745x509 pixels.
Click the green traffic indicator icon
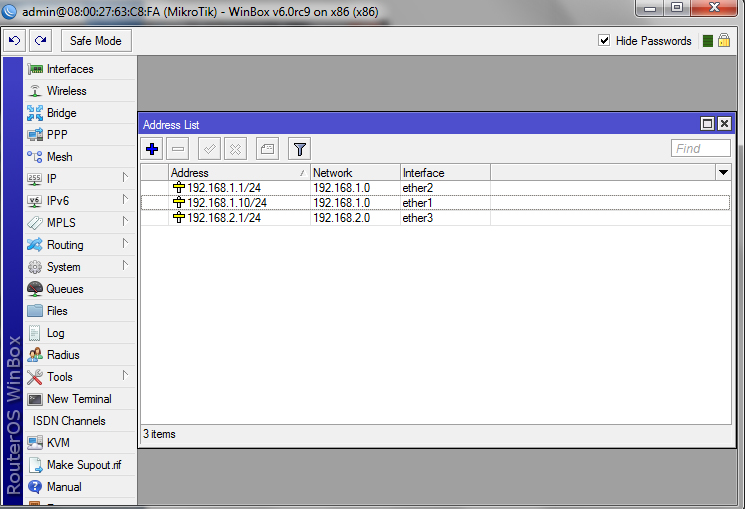(707, 41)
